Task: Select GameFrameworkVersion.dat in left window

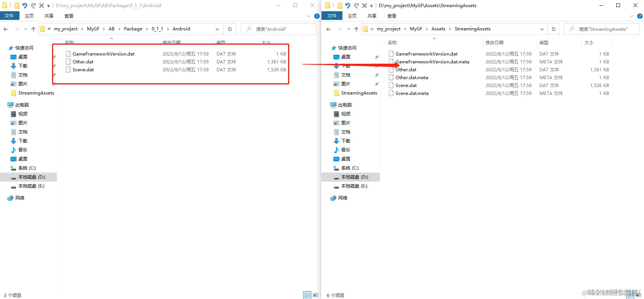Action: point(103,54)
